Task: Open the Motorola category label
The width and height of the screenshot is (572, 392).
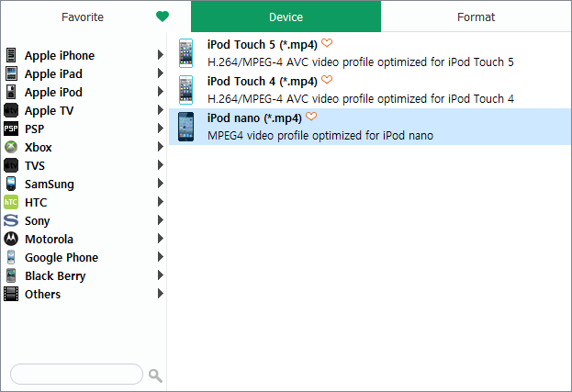Action: click(x=49, y=240)
